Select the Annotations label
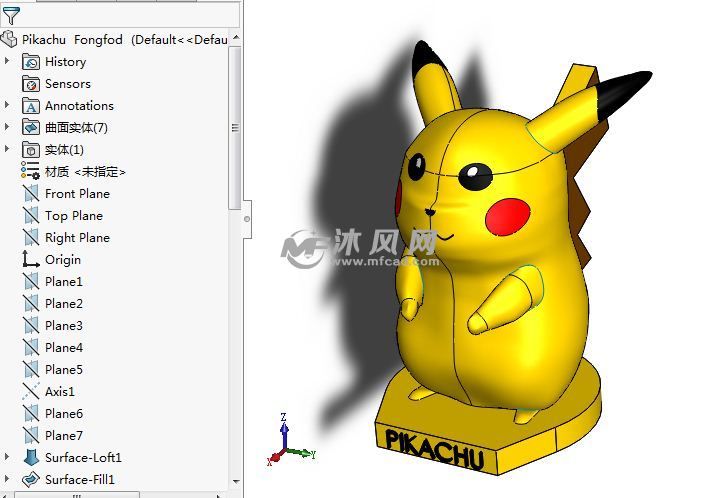 pos(79,106)
